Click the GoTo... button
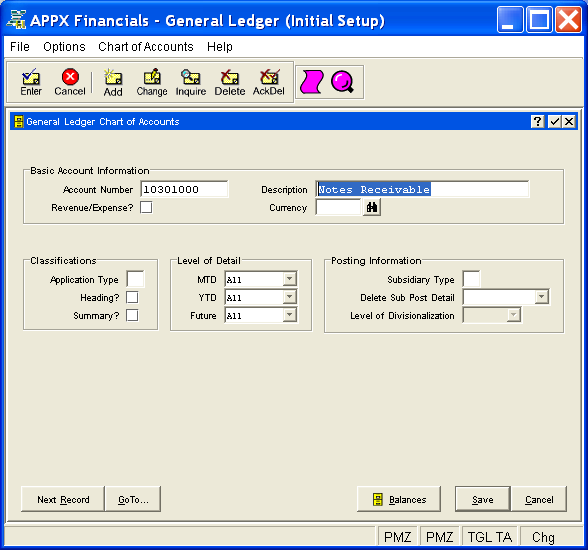Image resolution: width=588 pixels, height=550 pixels. [133, 499]
